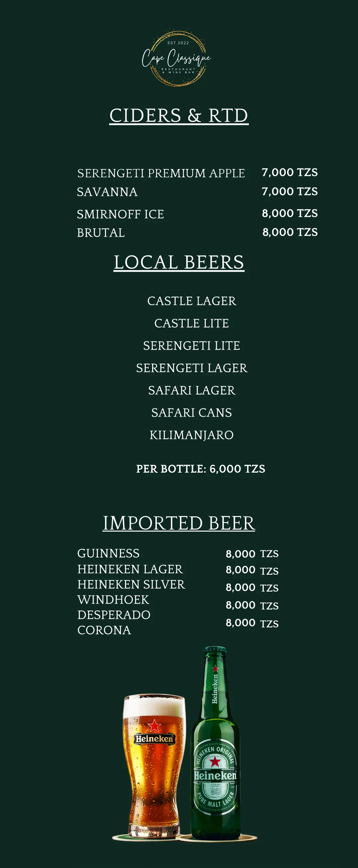Viewport: 358px width, 868px height.
Task: Choose Serengeti Premium Apple cider
Action: coord(161,173)
